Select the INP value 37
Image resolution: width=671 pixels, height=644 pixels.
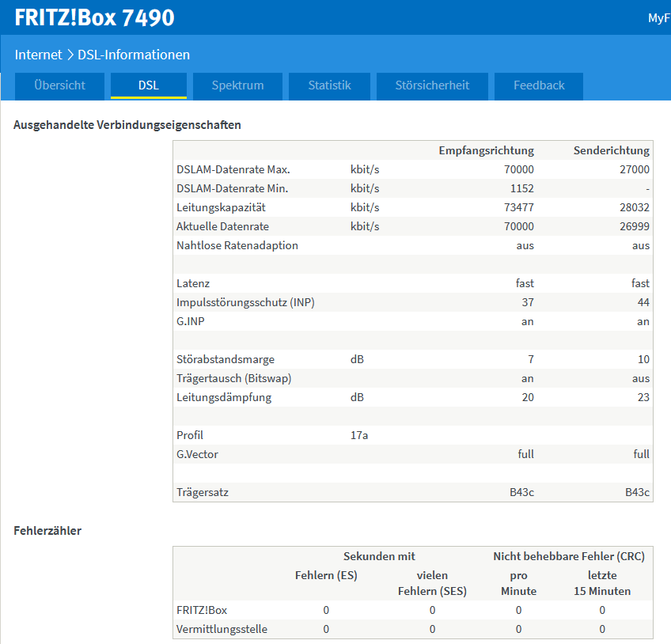point(528,302)
